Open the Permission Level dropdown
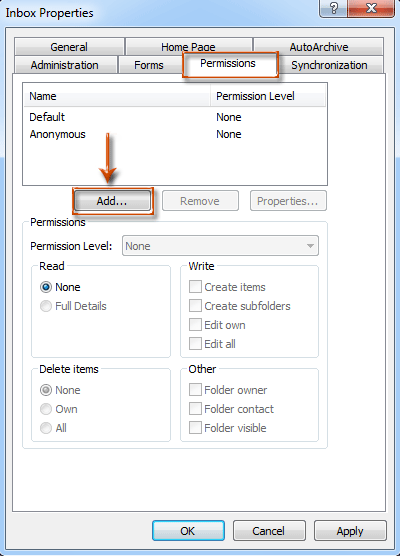Screen dimensions: 400x556 220,246
